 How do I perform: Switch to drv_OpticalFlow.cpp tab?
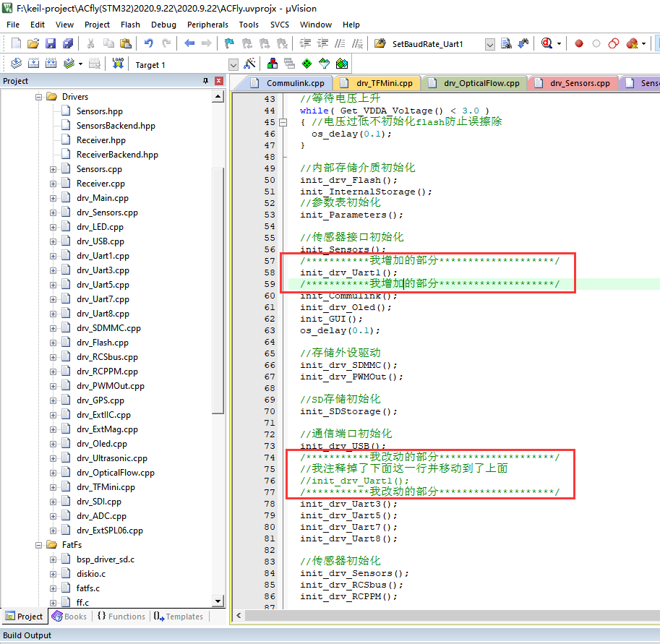475,83
